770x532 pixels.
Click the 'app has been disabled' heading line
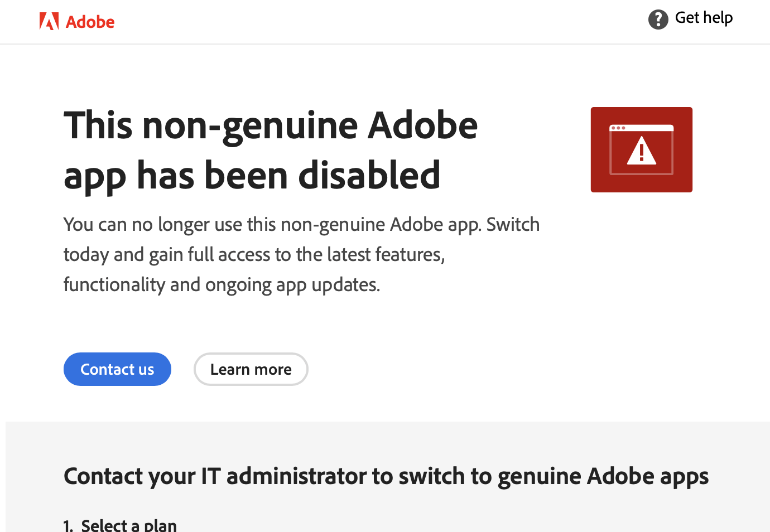(x=252, y=175)
